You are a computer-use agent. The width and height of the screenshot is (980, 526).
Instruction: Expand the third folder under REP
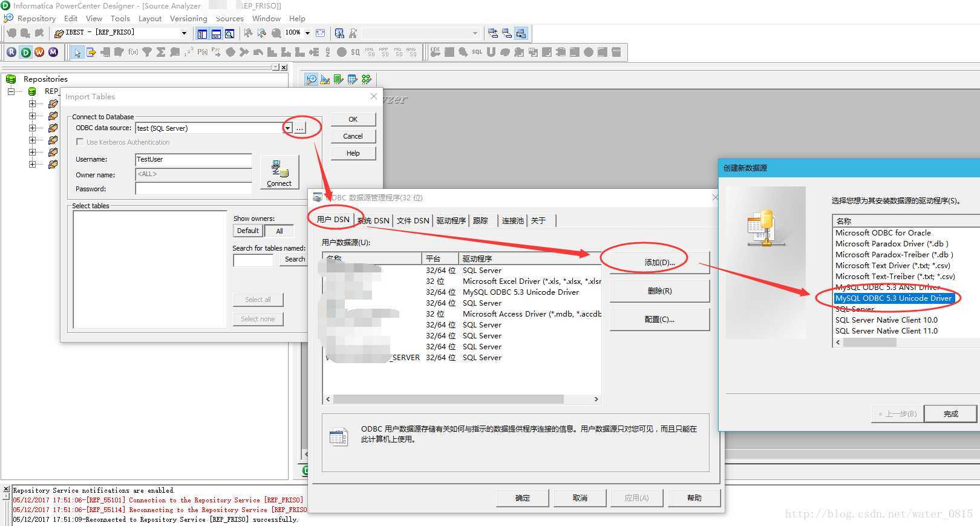pyautogui.click(x=32, y=128)
